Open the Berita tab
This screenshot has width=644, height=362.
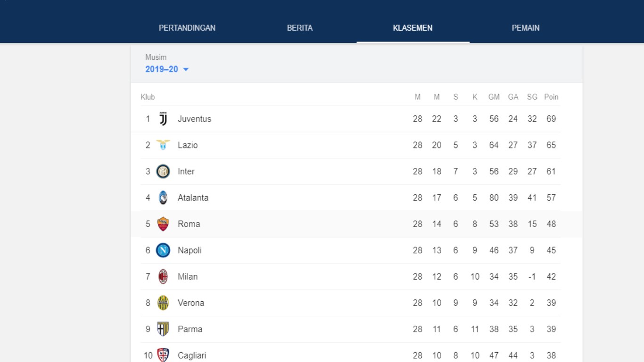[x=300, y=28]
